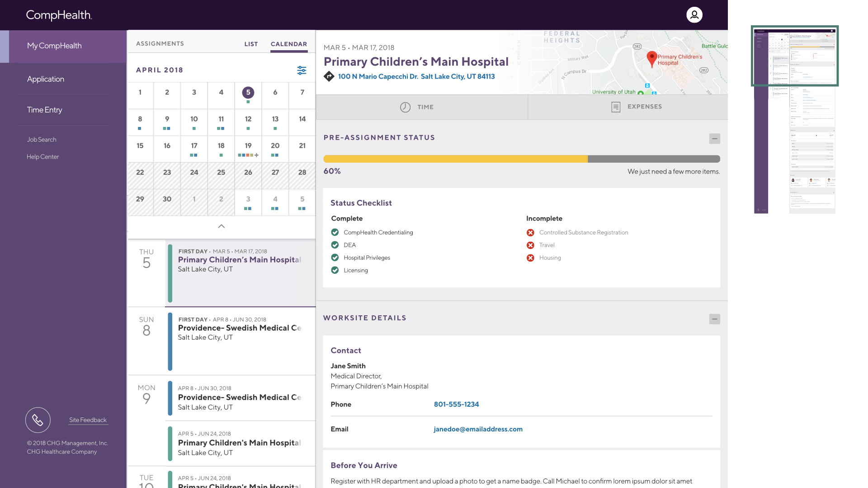Screen dimensions: 868x488
Task: Select April 13 on the calendar
Action: 275,122
